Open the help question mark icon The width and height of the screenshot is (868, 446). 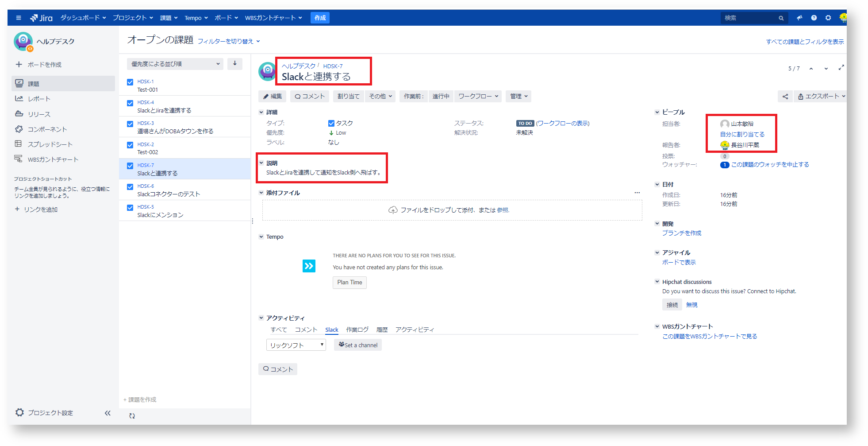pyautogui.click(x=814, y=18)
